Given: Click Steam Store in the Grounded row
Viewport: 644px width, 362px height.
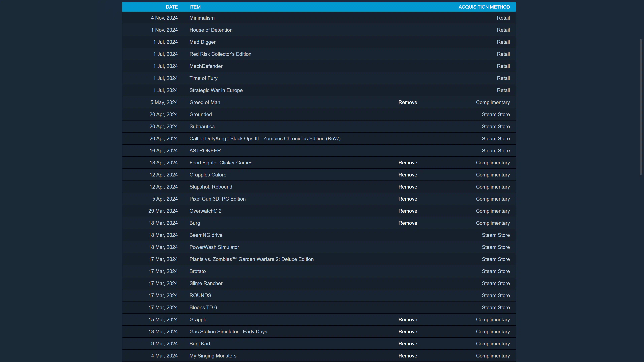Looking at the screenshot, I should [496, 114].
